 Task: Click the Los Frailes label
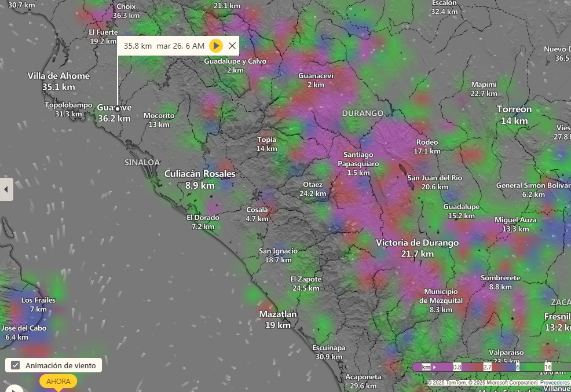pos(38,305)
